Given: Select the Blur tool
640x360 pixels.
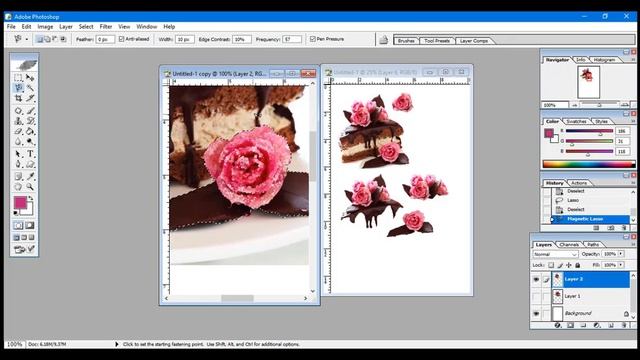Looking at the screenshot, I should coord(18,142).
